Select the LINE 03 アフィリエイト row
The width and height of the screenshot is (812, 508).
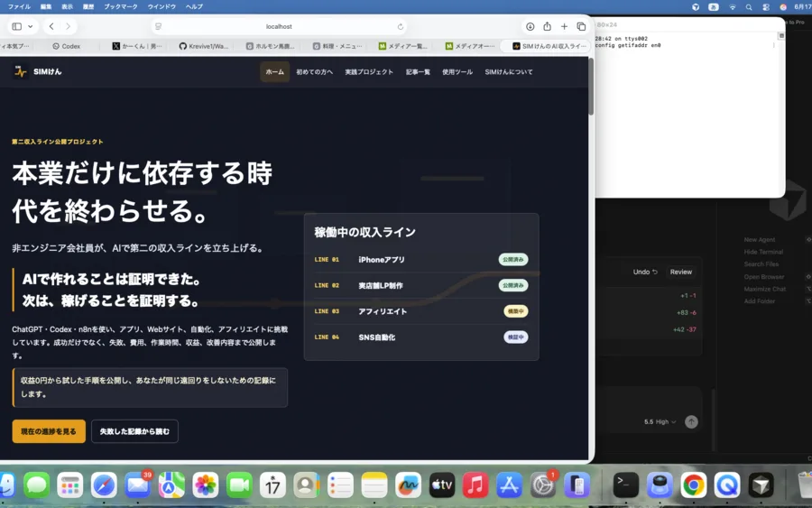pyautogui.click(x=421, y=311)
